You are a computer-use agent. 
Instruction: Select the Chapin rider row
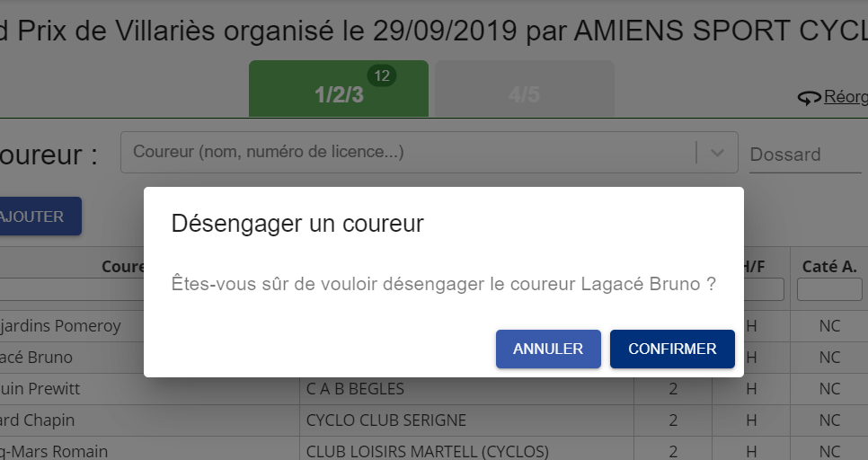click(x=434, y=420)
